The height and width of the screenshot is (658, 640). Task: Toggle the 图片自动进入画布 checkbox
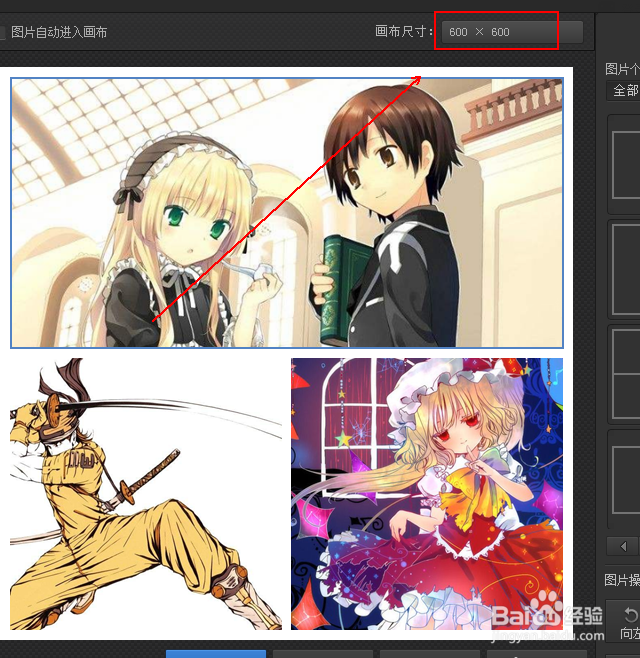(x=2, y=32)
